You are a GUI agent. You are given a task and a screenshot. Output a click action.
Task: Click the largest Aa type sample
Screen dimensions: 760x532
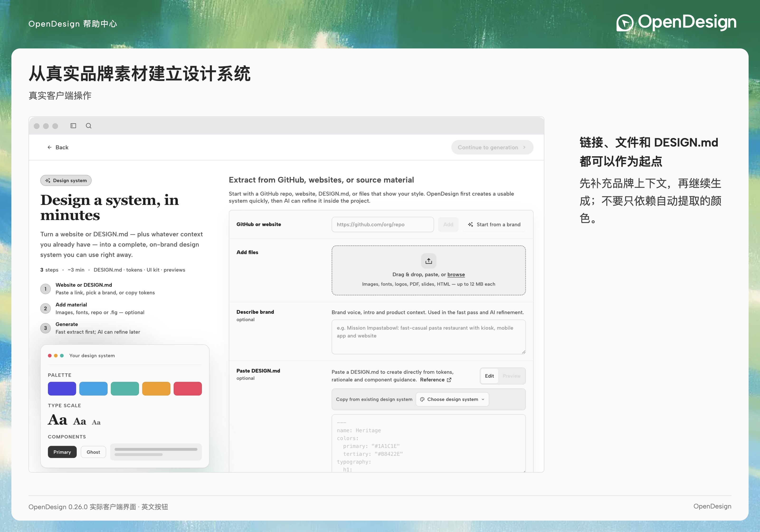coord(58,420)
